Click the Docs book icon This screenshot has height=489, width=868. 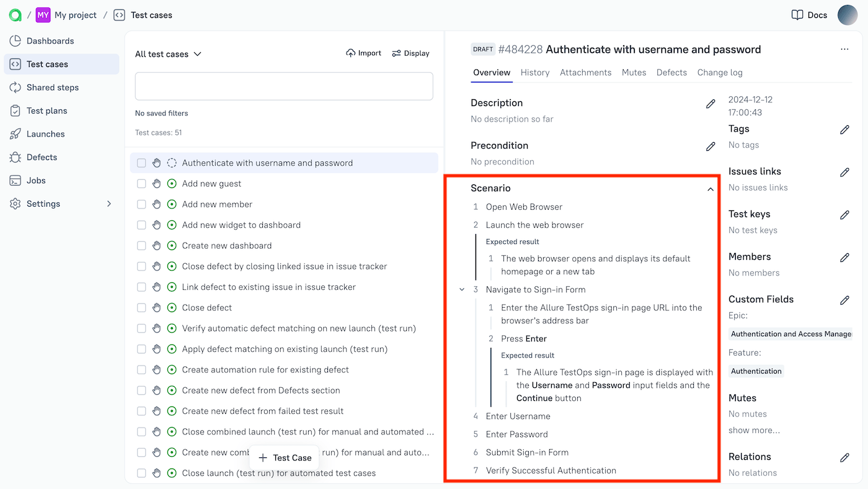(797, 15)
